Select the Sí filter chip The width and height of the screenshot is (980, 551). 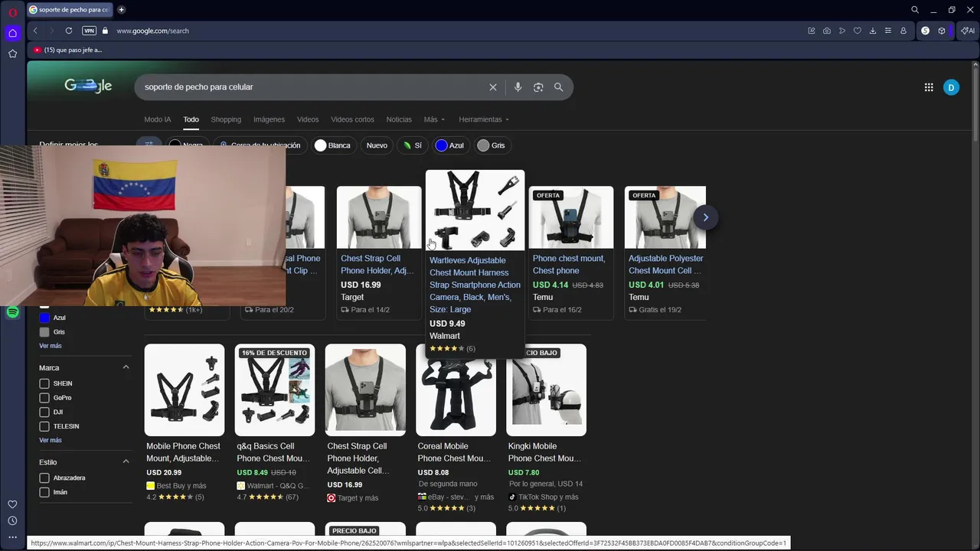point(413,145)
